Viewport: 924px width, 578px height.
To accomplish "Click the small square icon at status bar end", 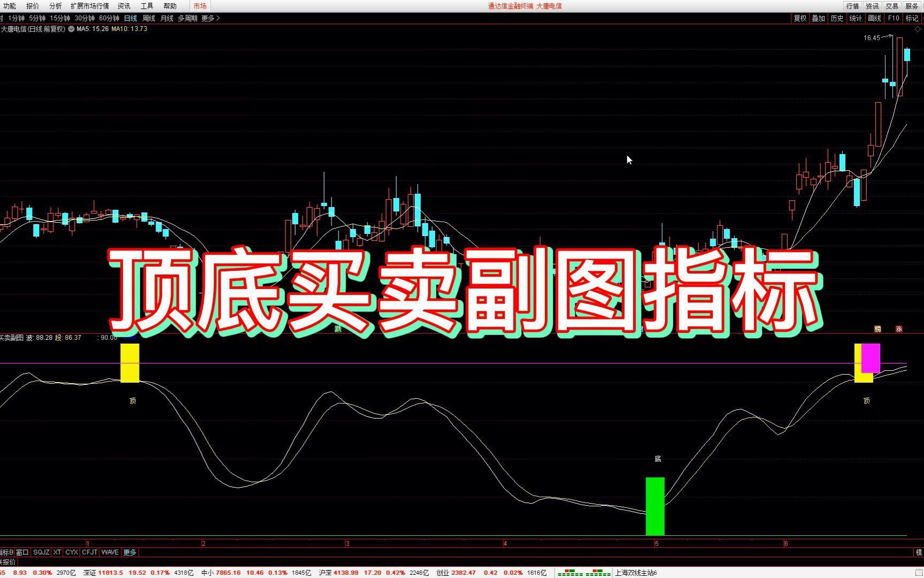I will (919, 573).
